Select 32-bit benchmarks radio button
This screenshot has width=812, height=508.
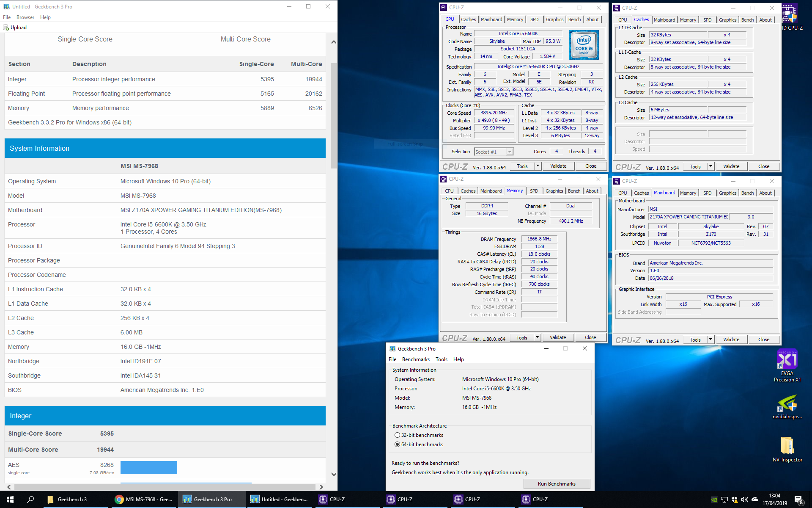[397, 435]
